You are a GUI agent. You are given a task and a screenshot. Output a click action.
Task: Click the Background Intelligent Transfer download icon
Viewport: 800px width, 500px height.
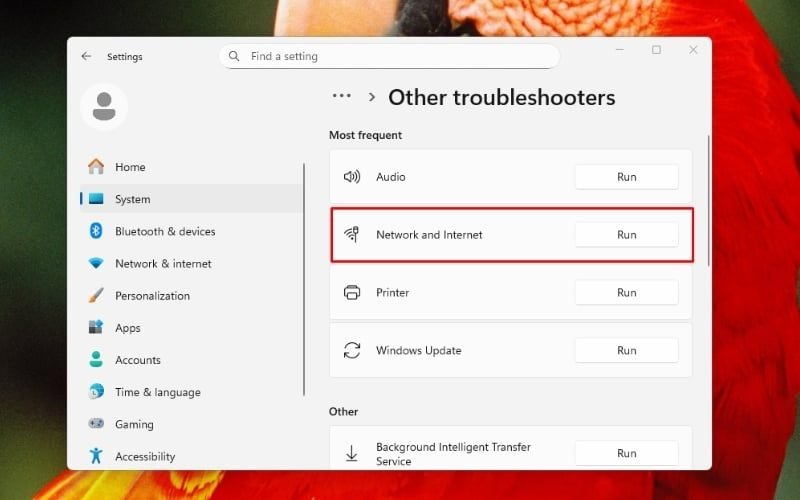(352, 453)
